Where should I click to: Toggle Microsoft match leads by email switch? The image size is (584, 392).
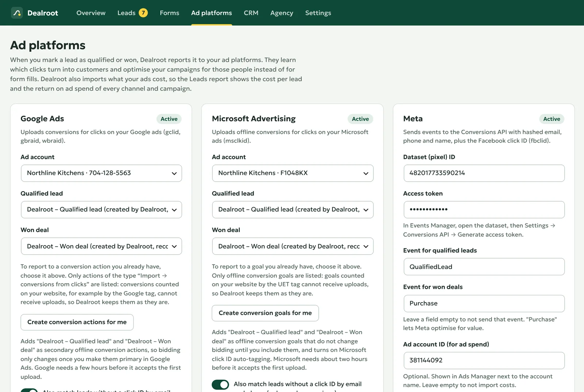(x=220, y=384)
